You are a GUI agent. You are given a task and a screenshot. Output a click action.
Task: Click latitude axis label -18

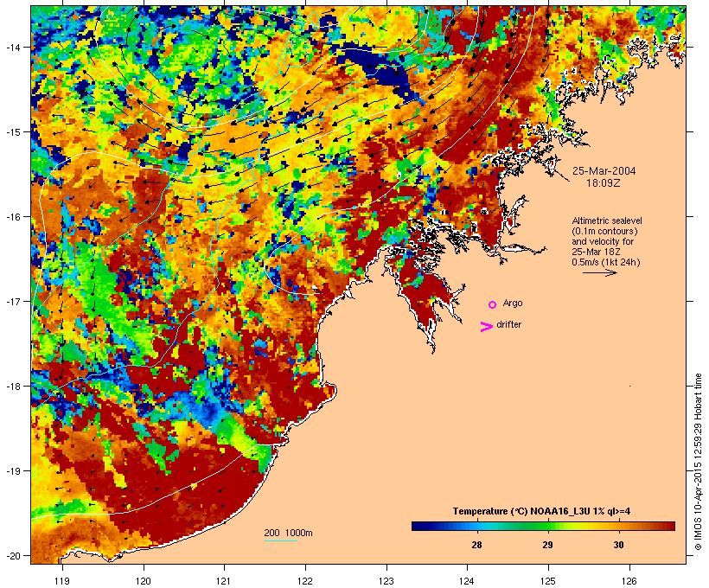(x=12, y=387)
